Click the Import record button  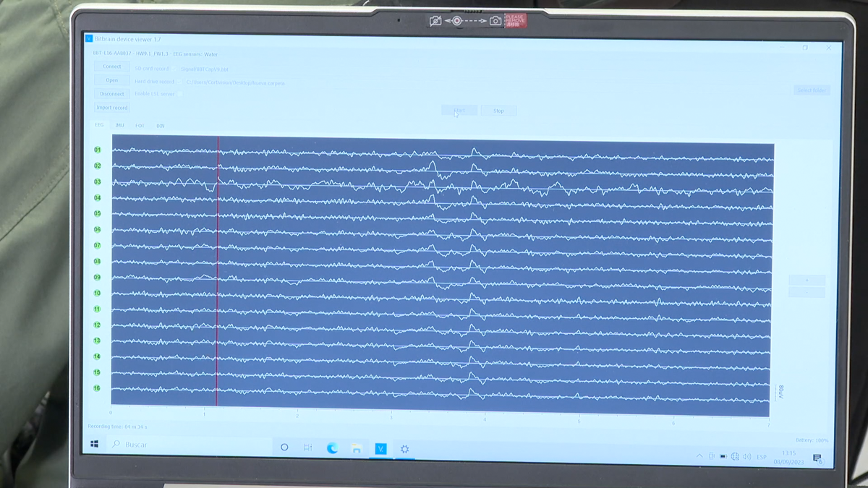click(112, 108)
